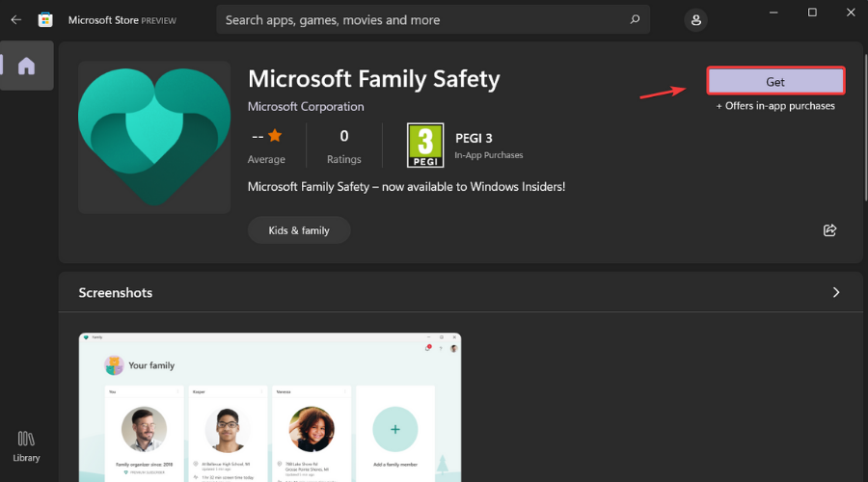Viewport: 868px width, 482px height.
Task: Open the Kids & family category
Action: (x=299, y=230)
